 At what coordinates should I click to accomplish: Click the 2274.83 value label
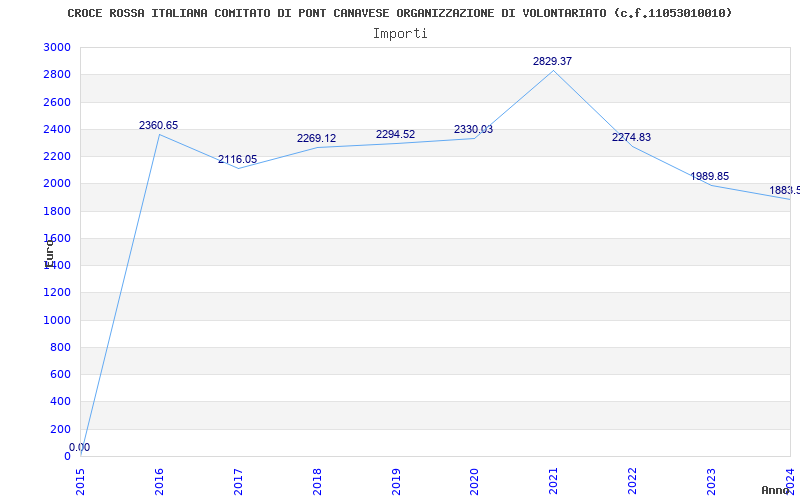click(632, 137)
